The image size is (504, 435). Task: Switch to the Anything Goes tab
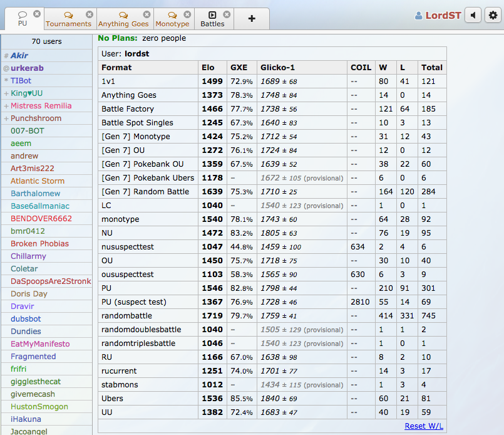tap(123, 20)
